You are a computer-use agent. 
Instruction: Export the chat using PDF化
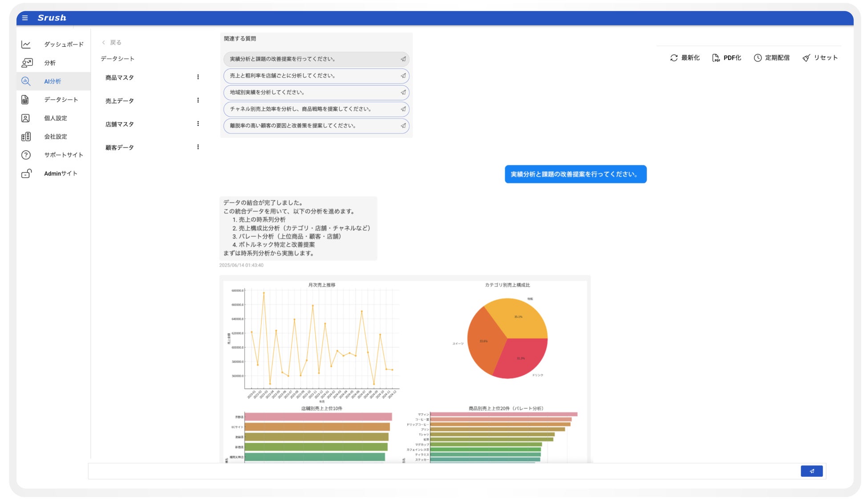[726, 58]
